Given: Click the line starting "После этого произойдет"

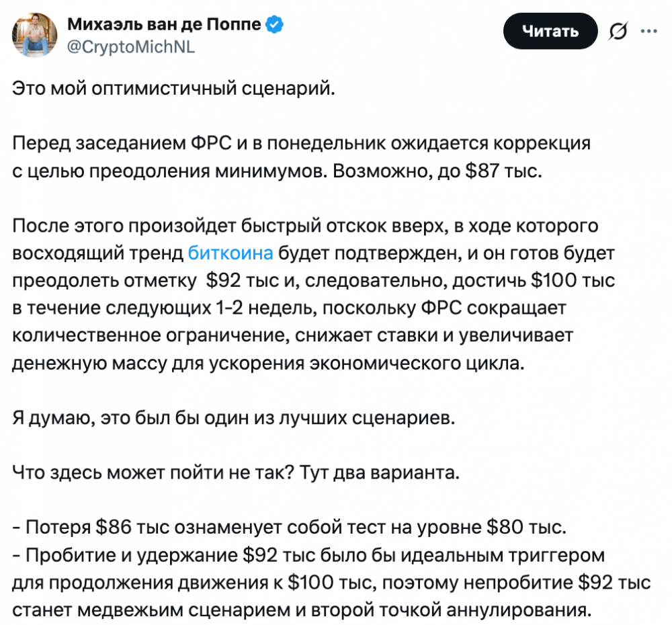Looking at the screenshot, I should (306, 226).
